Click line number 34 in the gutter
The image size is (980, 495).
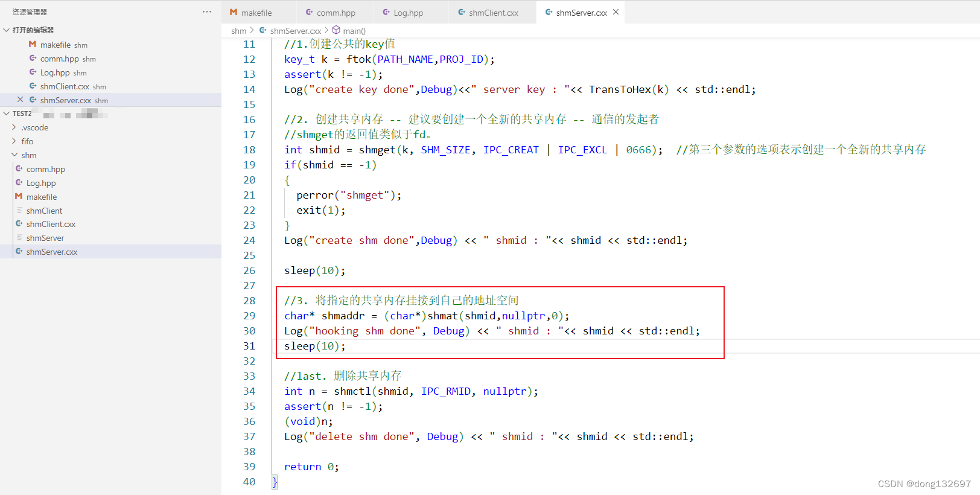click(249, 391)
